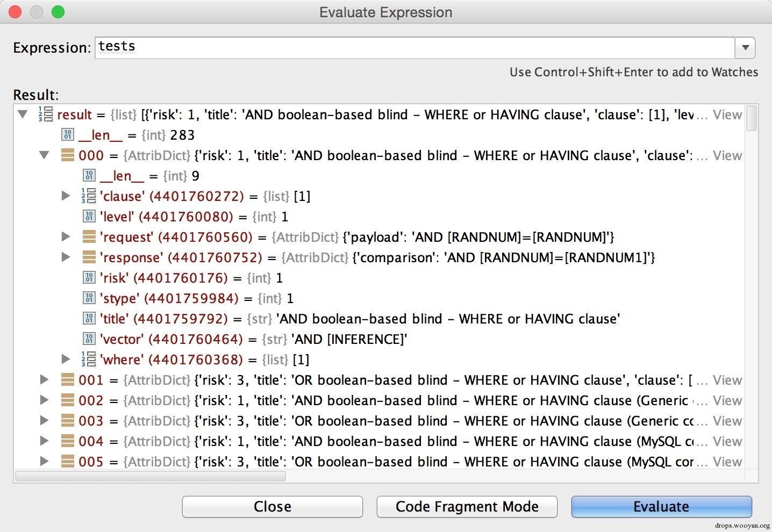Screen dimensions: 772x532
Task: Click the AttribDict icon beside 'request'
Action: point(89,237)
